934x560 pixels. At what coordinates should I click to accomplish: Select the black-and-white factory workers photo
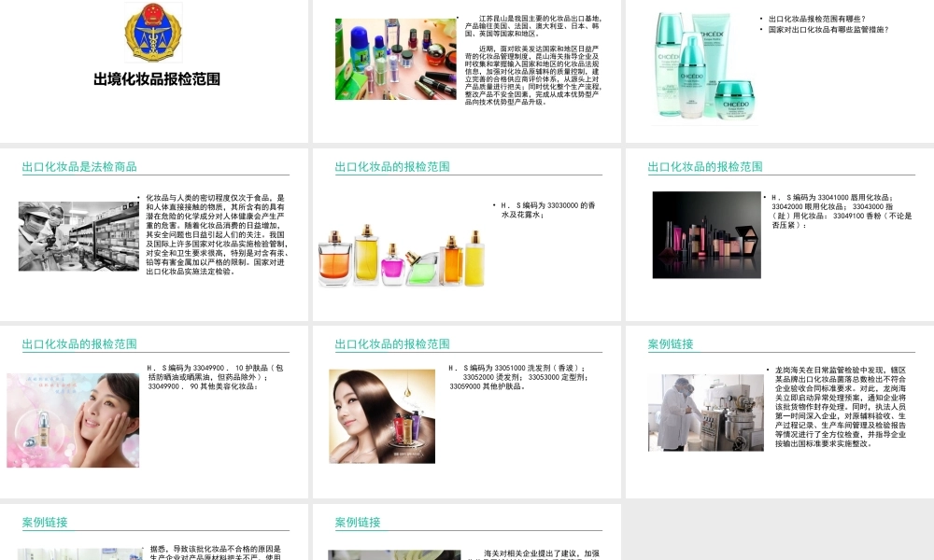[79, 238]
